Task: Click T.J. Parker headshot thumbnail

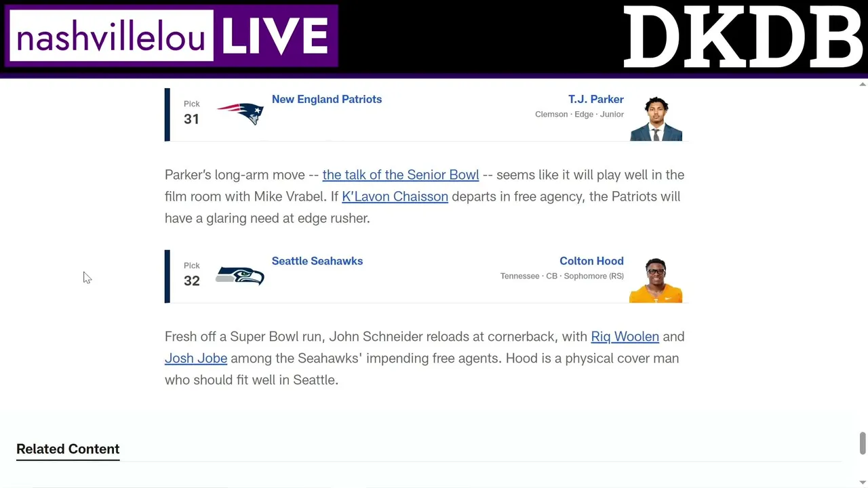Action: point(656,119)
